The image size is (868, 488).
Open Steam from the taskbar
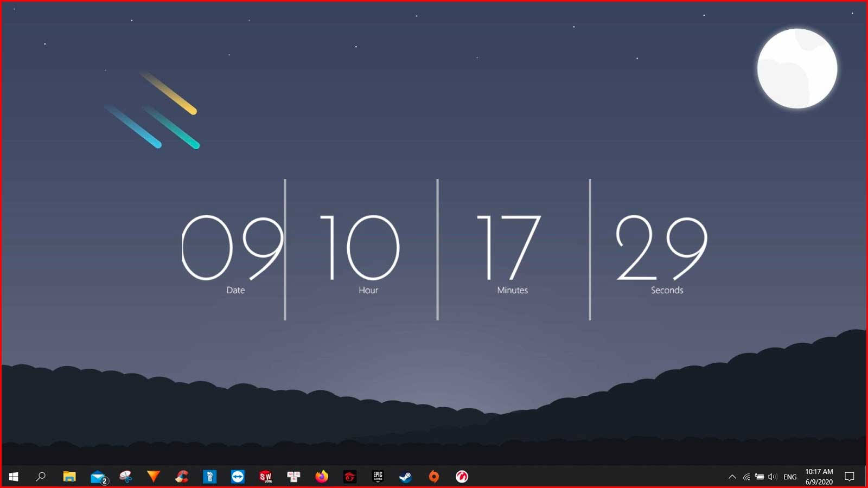pyautogui.click(x=405, y=477)
